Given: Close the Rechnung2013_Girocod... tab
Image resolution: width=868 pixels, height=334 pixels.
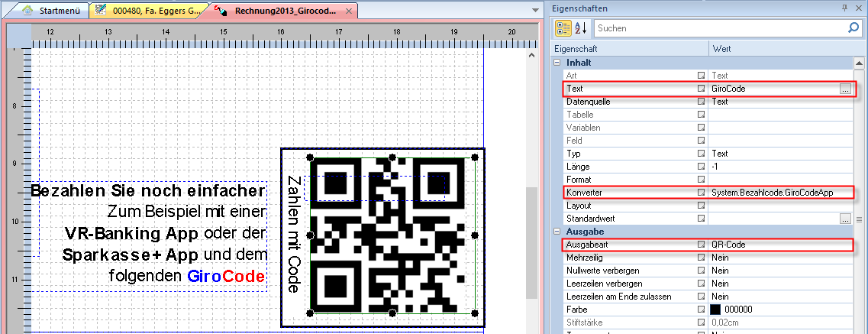Looking at the screenshot, I should coord(347,11).
